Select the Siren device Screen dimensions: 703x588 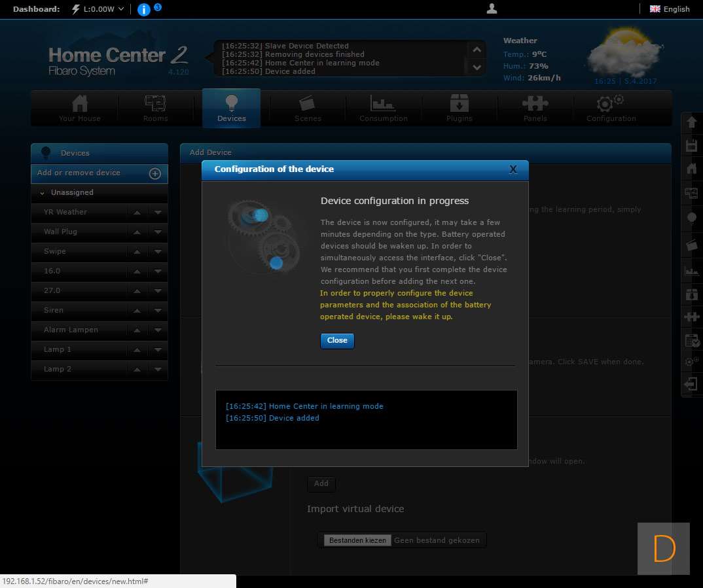point(54,310)
